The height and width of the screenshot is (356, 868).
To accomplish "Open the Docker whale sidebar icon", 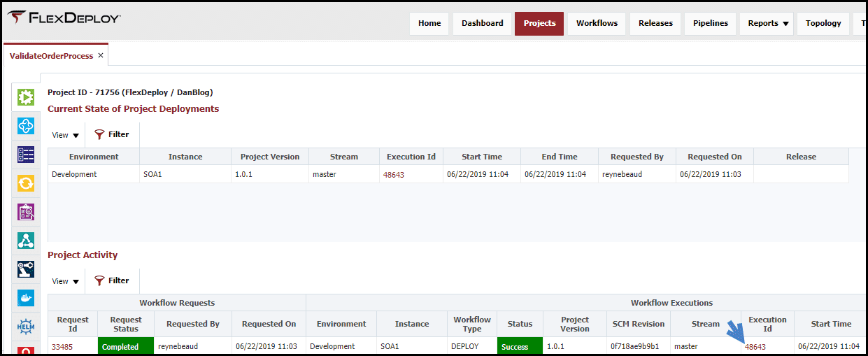I will pos(26,298).
